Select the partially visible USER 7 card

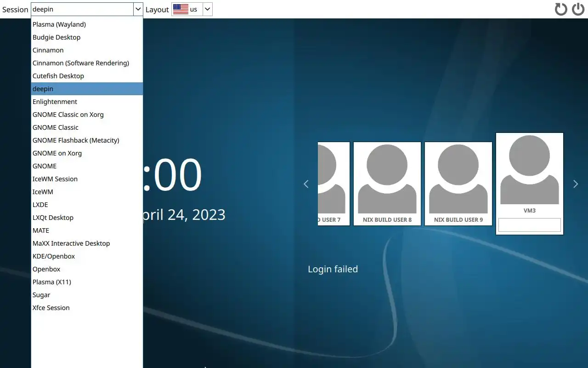tap(334, 184)
